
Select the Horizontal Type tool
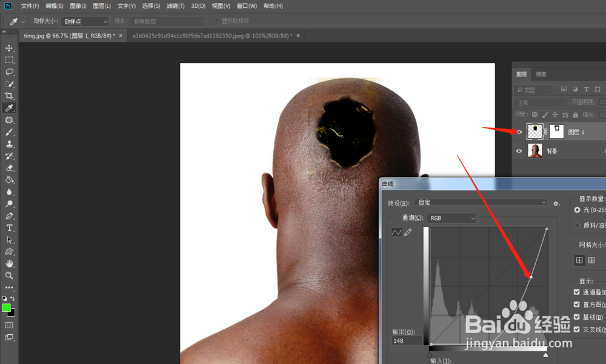[9, 228]
